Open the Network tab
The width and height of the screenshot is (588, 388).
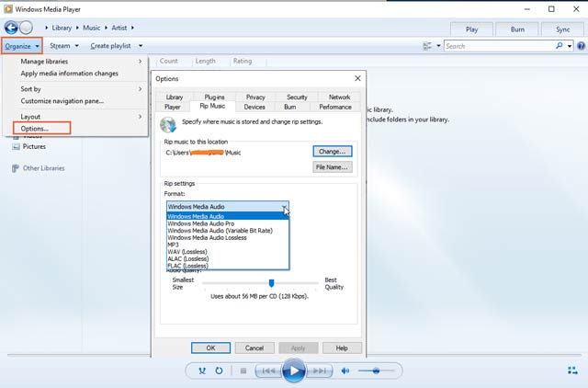(x=339, y=97)
